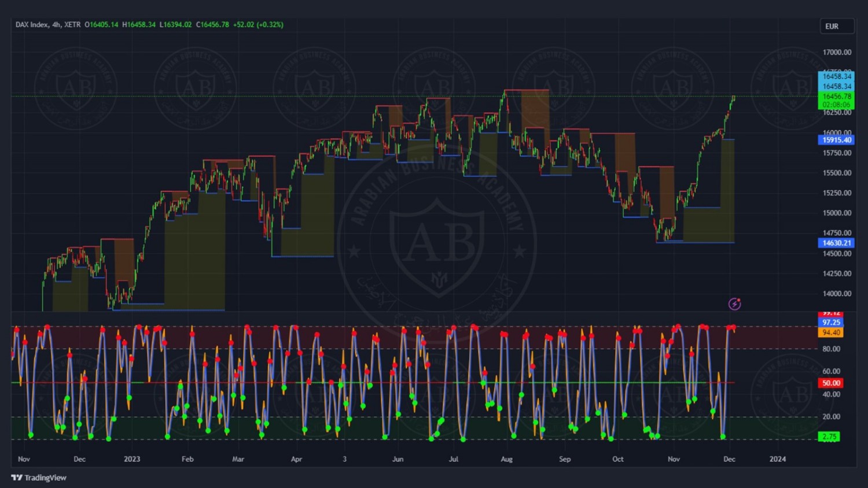
Task: Click the blue 14630.21 price label
Action: (x=836, y=243)
